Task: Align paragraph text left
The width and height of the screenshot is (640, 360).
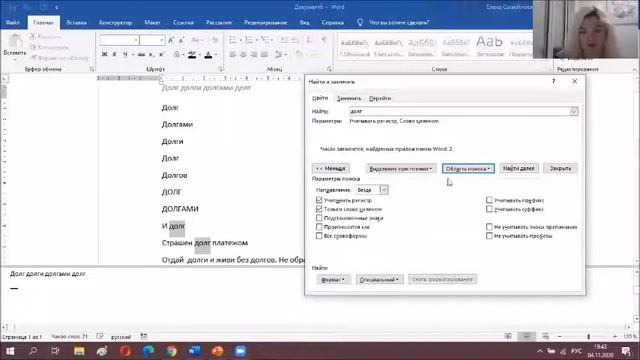Action: 233,55
